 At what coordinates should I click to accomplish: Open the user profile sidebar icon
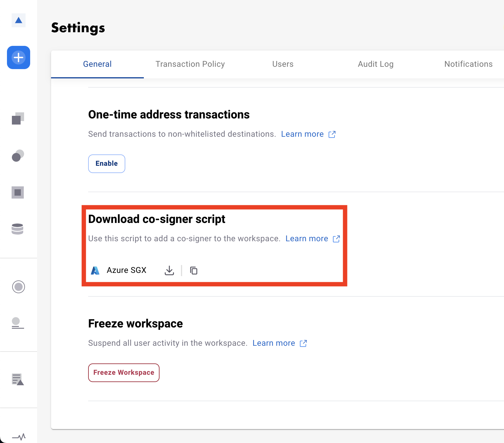point(18,323)
